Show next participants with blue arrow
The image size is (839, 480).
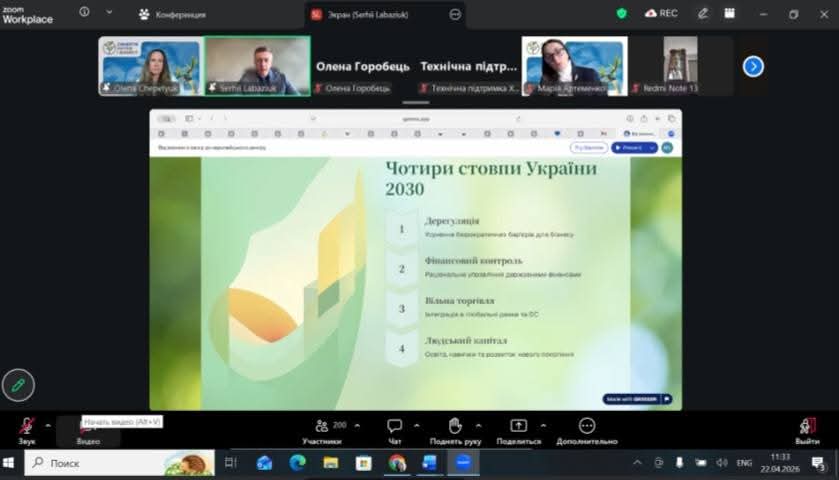click(x=753, y=66)
